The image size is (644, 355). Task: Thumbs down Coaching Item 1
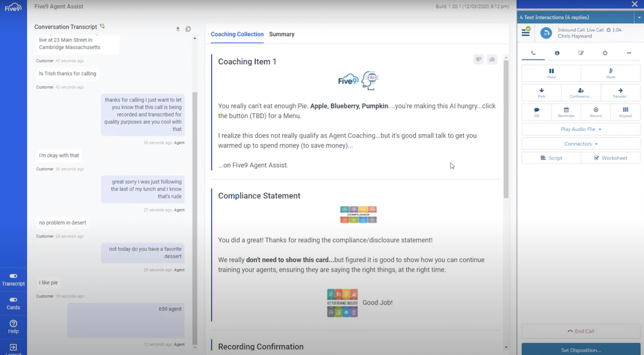coord(479,60)
